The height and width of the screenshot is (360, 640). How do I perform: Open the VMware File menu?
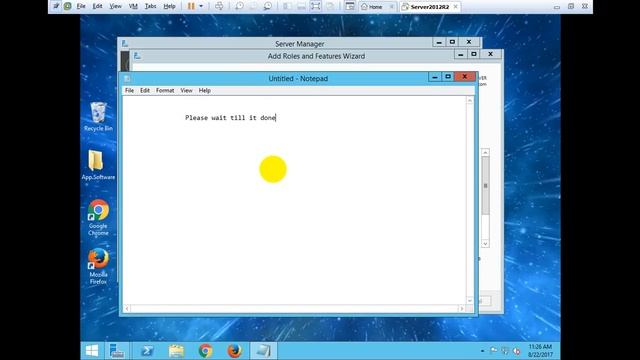pos(81,6)
